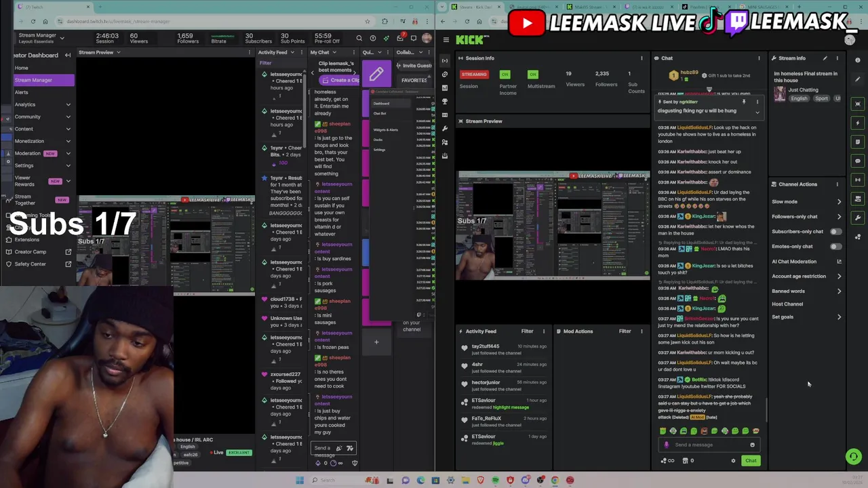Click info icon in Kick right rail

[x=858, y=60]
